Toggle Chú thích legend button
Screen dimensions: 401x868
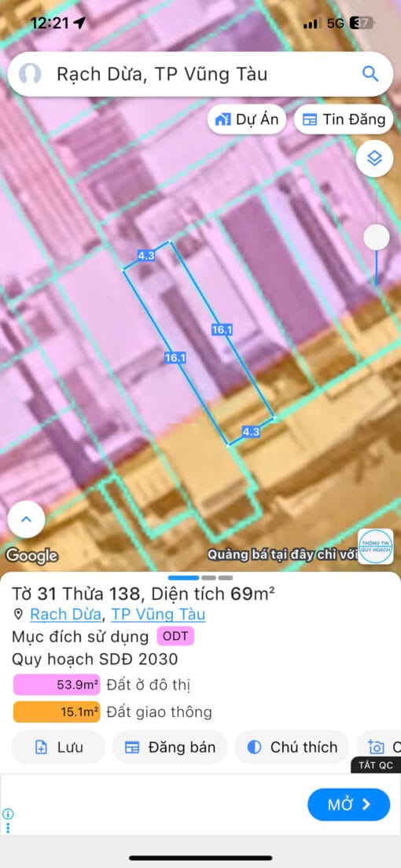point(292,748)
